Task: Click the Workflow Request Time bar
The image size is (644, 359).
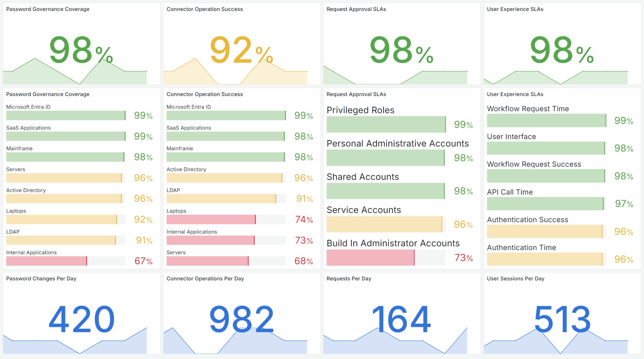Action: (x=546, y=120)
